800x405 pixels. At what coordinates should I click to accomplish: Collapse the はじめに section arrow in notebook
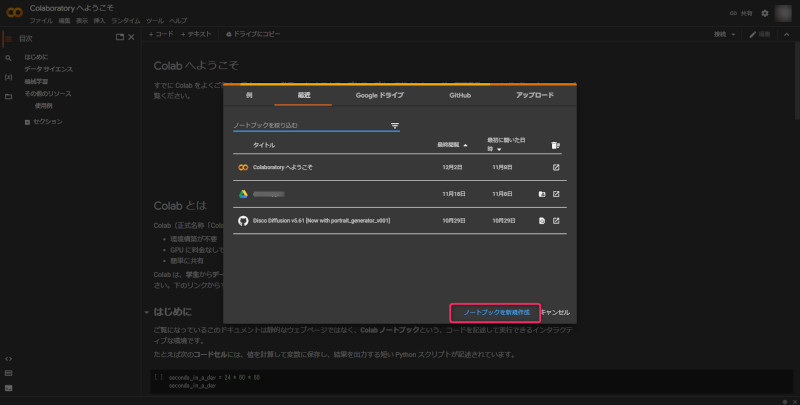pyautogui.click(x=147, y=312)
